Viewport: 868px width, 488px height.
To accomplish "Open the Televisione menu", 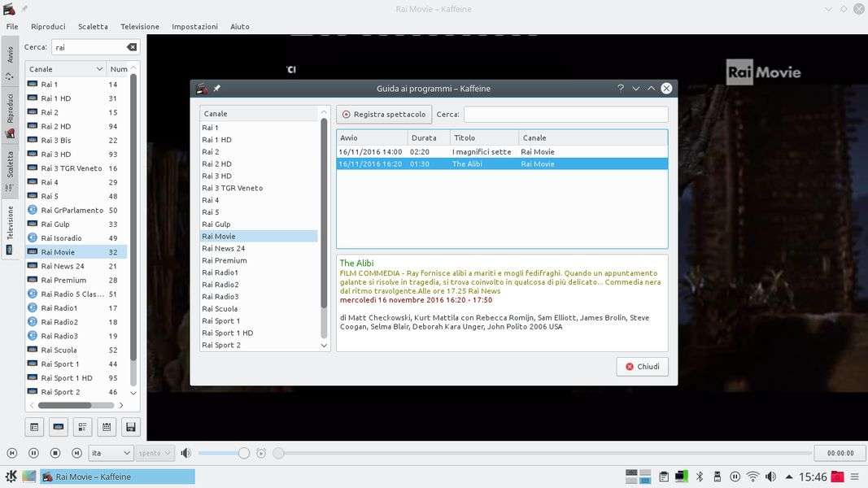I will (139, 27).
